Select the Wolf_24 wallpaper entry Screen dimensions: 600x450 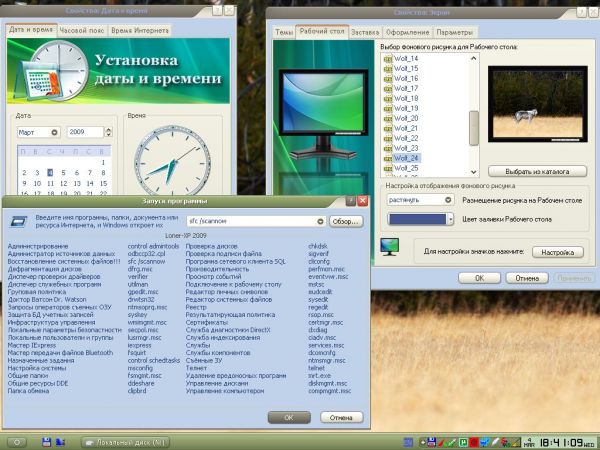pyautogui.click(x=404, y=158)
